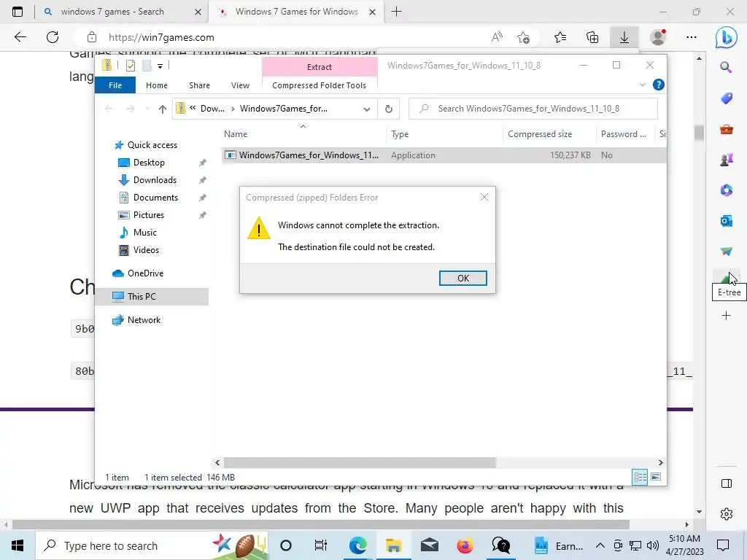Image resolution: width=747 pixels, height=560 pixels.
Task: Open Downloads in the navigation pane
Action: 155,180
